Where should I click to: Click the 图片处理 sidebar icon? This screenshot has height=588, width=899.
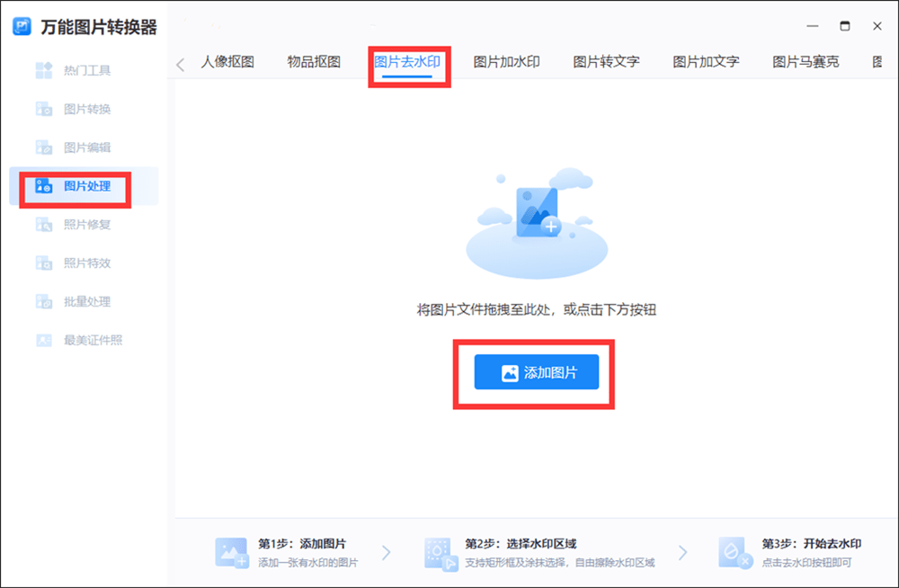(43, 186)
